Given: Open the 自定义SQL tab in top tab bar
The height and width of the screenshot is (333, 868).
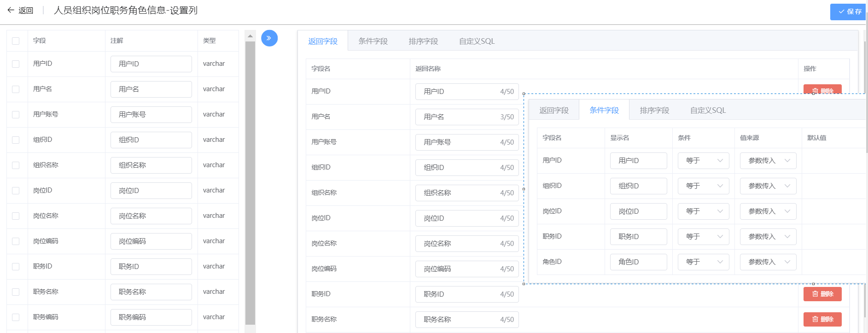Looking at the screenshot, I should [477, 41].
